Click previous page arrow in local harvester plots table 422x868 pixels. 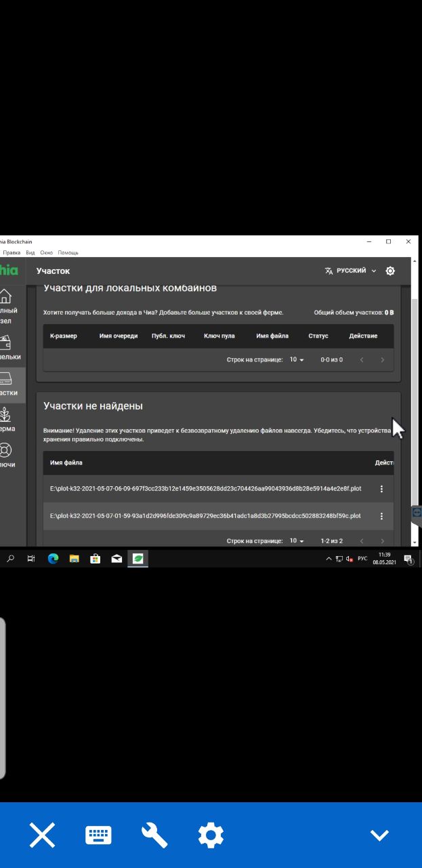click(x=362, y=359)
